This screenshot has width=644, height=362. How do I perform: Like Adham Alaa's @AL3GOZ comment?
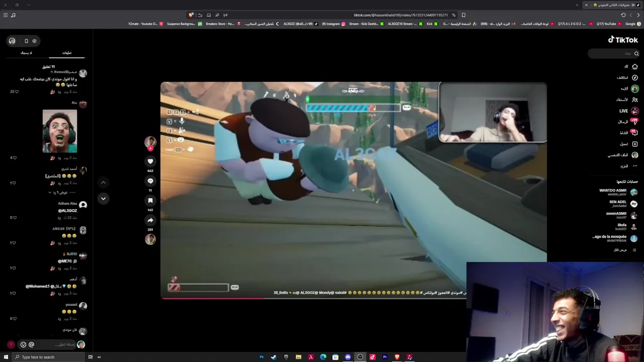pos(16,217)
